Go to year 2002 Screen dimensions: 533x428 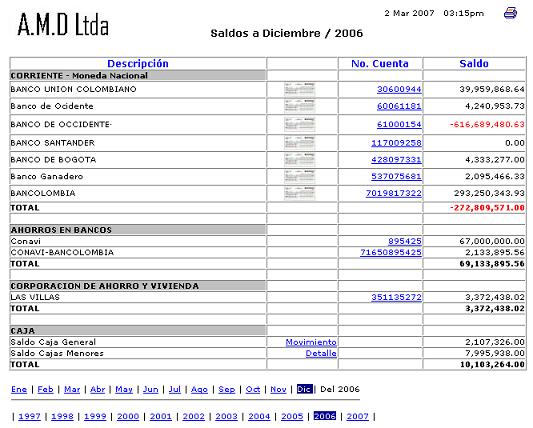(x=194, y=416)
